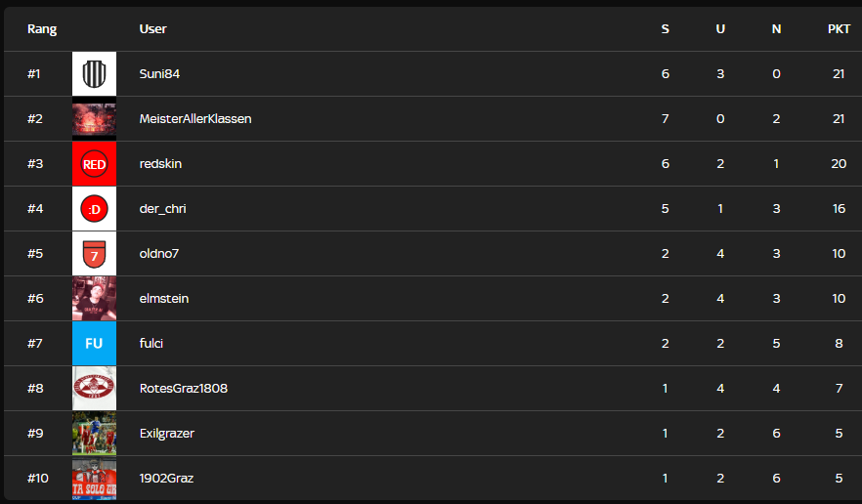View der_chri's profile name
This screenshot has height=504, width=862.
click(x=162, y=209)
